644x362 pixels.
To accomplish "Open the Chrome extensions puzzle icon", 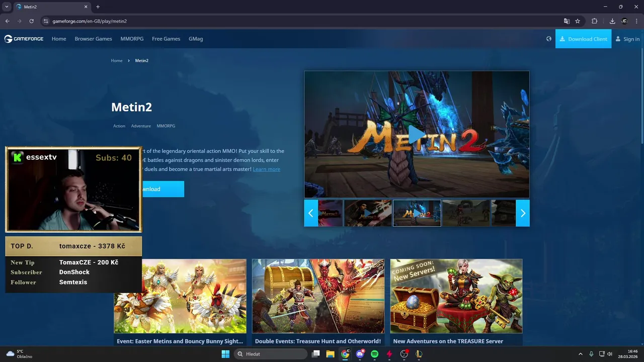I will click(594, 21).
